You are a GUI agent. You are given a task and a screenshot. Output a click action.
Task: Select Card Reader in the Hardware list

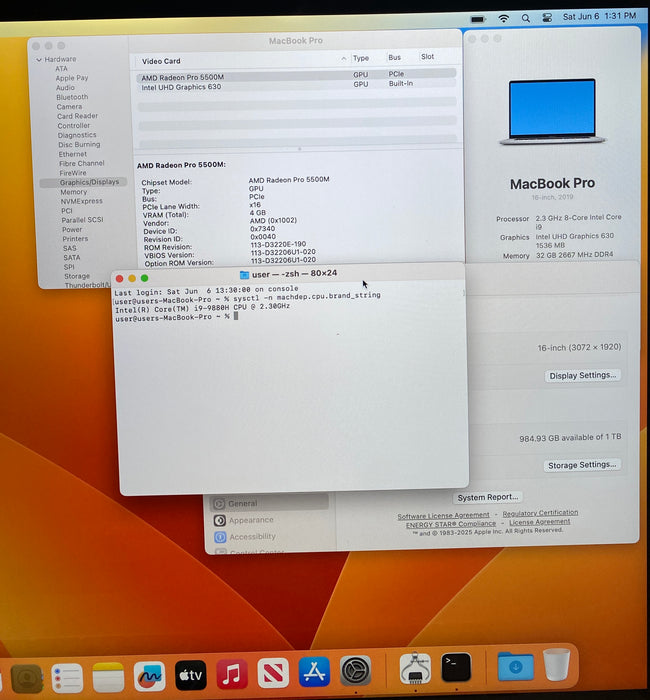click(x=77, y=116)
